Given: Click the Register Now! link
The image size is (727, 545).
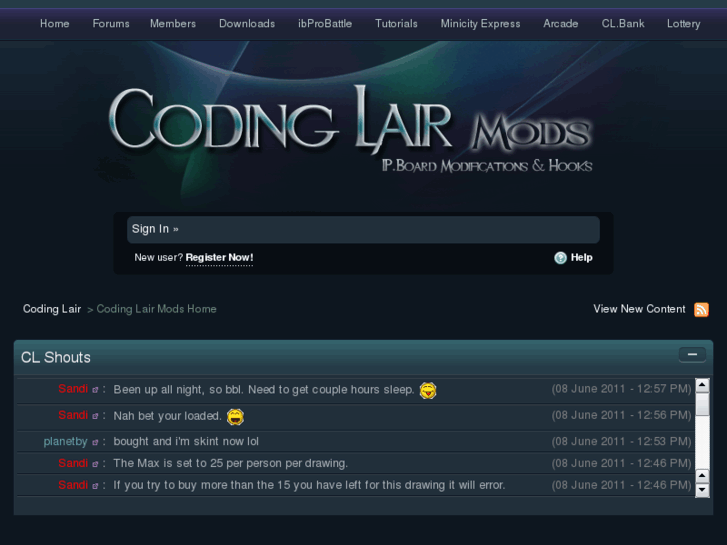Looking at the screenshot, I should (x=219, y=258).
